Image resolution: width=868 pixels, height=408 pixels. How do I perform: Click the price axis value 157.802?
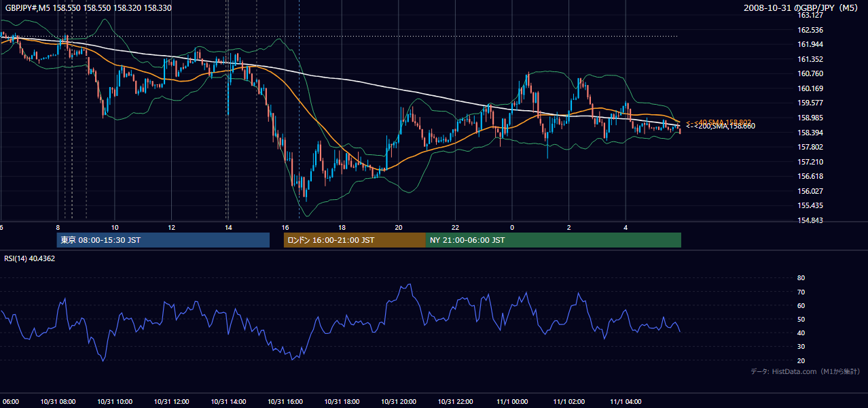[x=810, y=147]
